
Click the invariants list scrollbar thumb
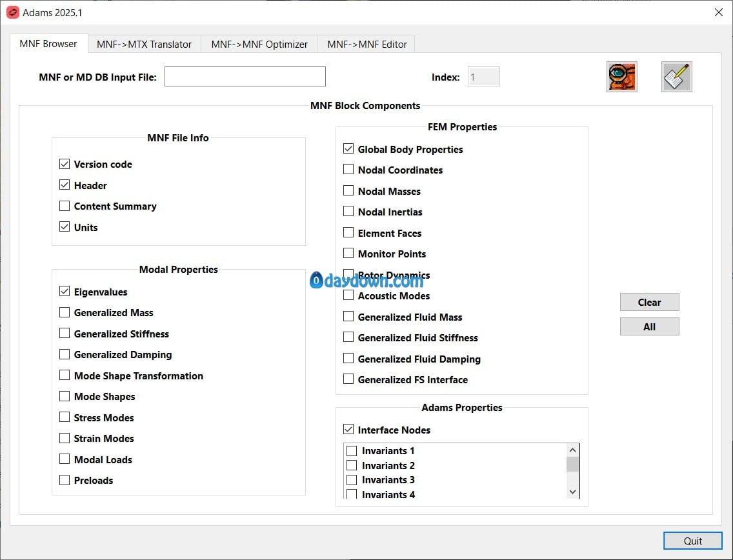coord(573,464)
